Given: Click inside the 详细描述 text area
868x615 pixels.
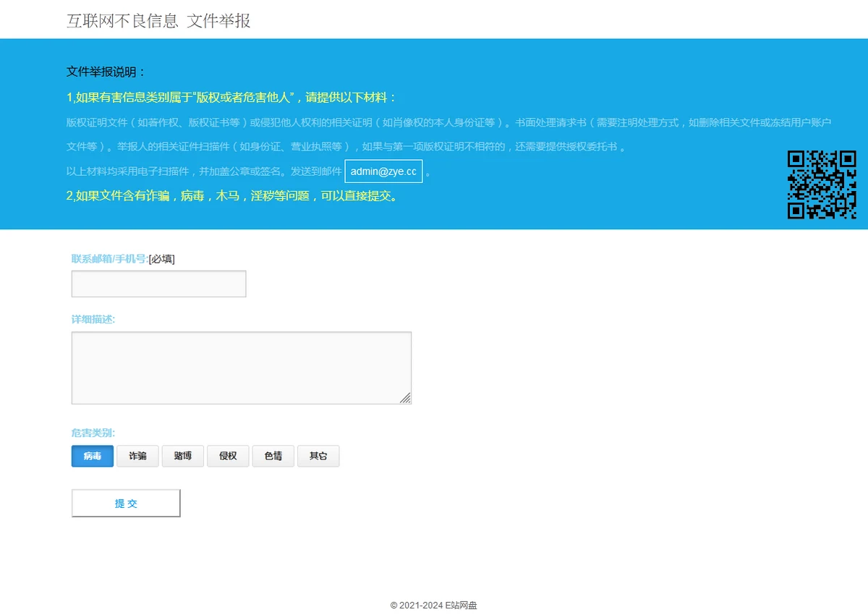Looking at the screenshot, I should point(241,368).
